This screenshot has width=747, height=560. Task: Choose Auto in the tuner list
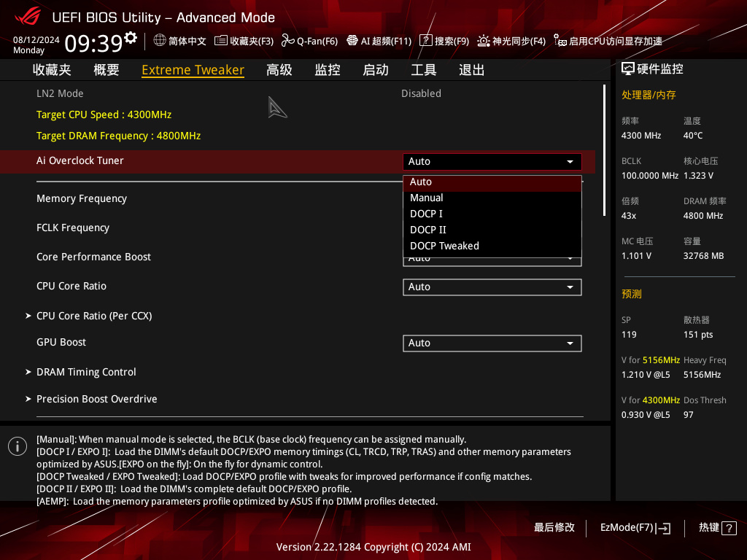click(492, 182)
